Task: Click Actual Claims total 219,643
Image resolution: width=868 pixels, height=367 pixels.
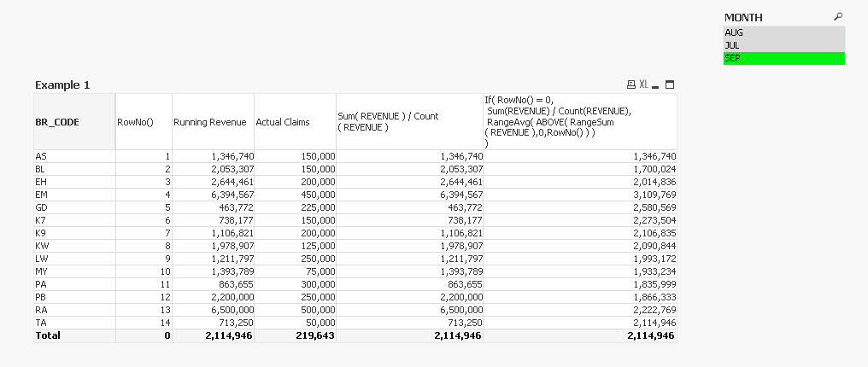Action: pyautogui.click(x=315, y=335)
